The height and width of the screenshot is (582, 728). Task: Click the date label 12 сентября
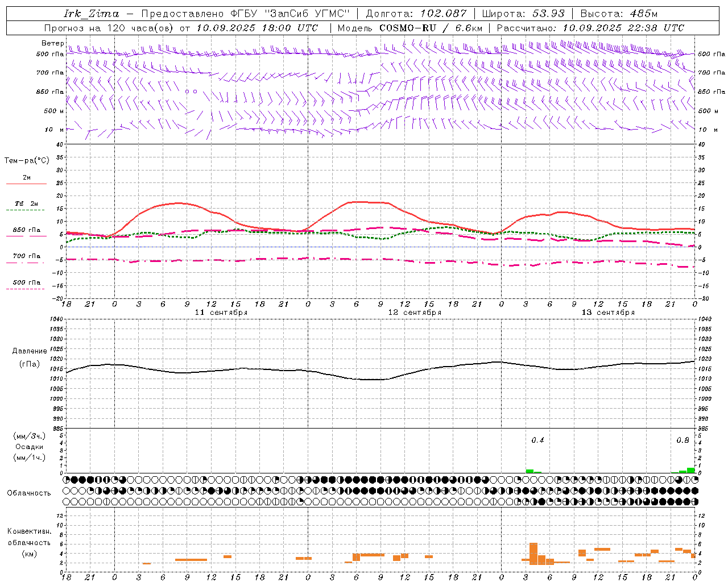(x=415, y=313)
